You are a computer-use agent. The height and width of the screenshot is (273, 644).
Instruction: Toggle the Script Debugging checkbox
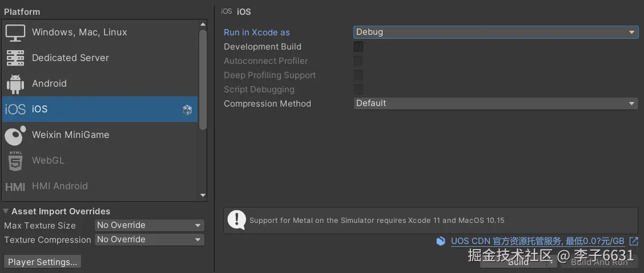pyautogui.click(x=358, y=89)
